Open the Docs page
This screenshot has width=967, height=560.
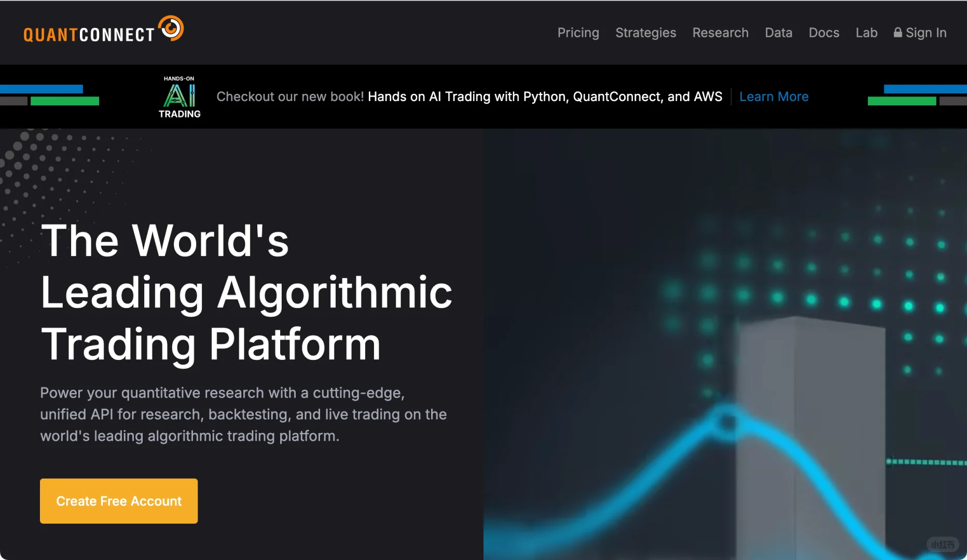(x=824, y=33)
